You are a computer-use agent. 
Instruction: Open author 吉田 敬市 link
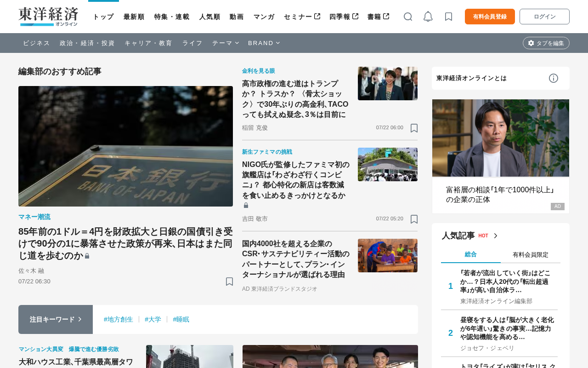coord(255,219)
